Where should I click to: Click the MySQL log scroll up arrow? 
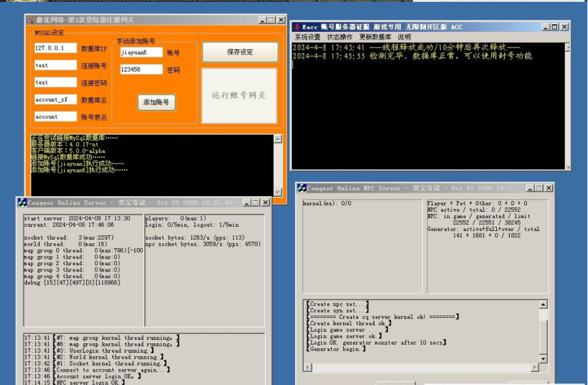click(x=278, y=139)
